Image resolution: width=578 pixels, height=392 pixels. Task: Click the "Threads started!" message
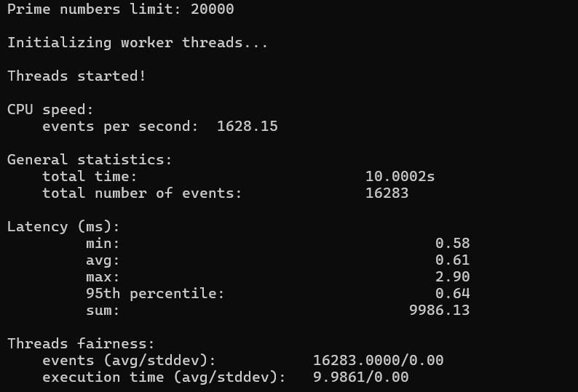point(76,76)
